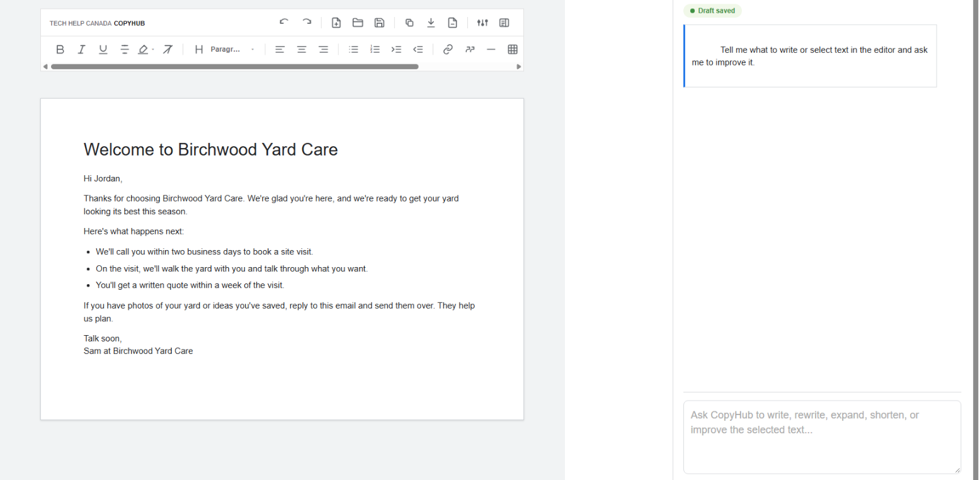980x480 pixels.
Task: Click the heading H icon
Action: click(x=199, y=49)
